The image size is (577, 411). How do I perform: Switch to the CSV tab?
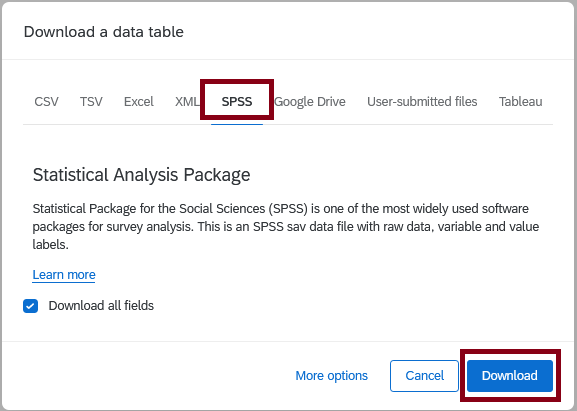(x=46, y=102)
